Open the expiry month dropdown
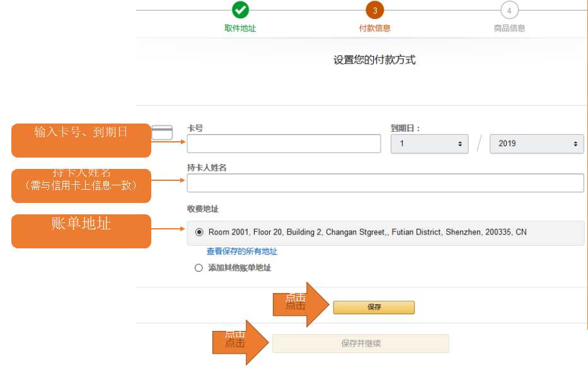The width and height of the screenshot is (588, 370). 429,144
